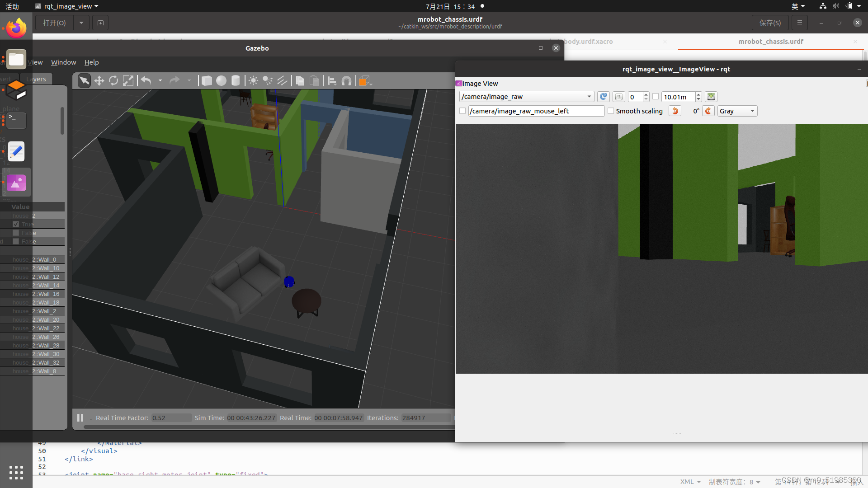This screenshot has height=488, width=868.
Task: Pause the Gazebo simulation
Action: tap(80, 418)
